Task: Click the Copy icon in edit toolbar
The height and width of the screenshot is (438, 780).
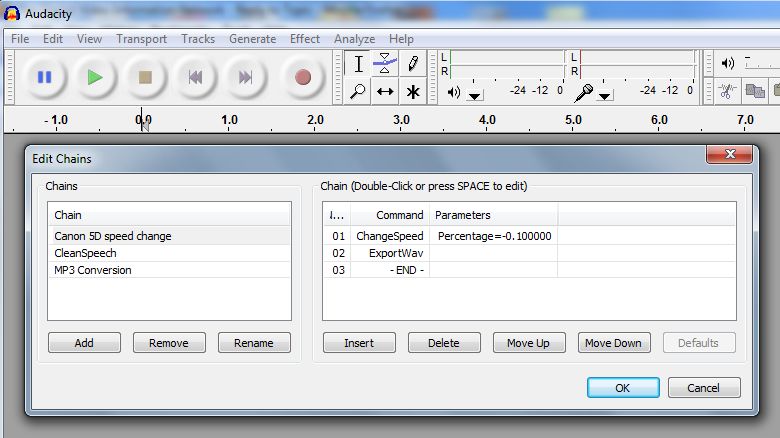Action: [x=755, y=91]
